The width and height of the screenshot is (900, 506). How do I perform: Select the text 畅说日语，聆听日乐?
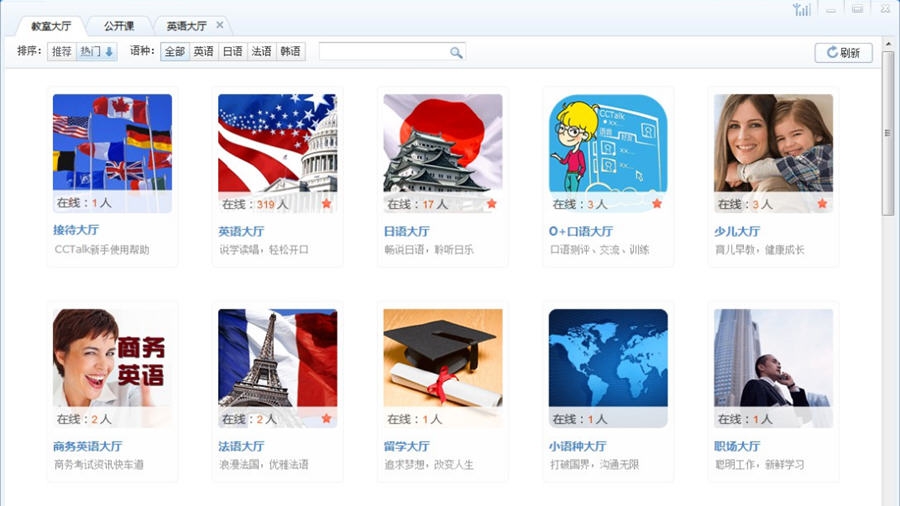tap(429, 250)
